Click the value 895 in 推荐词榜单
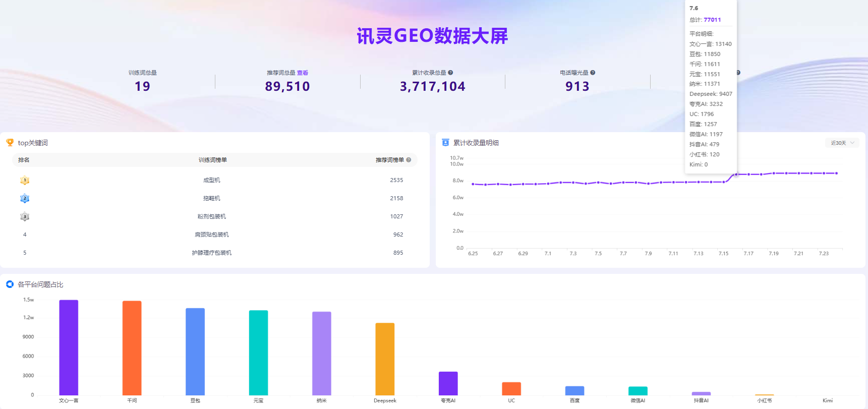The image size is (868, 409). 398,253
